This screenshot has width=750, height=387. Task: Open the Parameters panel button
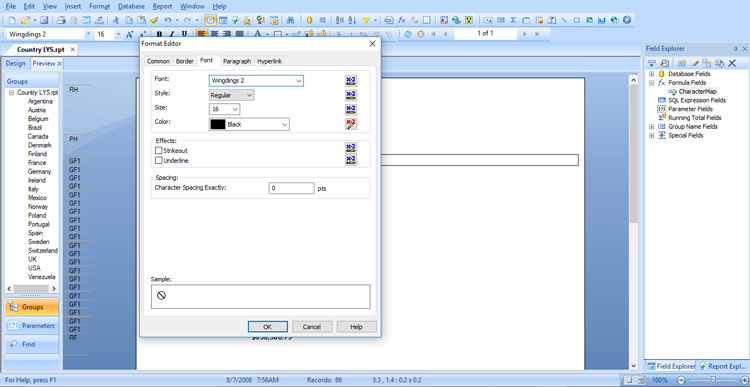click(x=32, y=326)
